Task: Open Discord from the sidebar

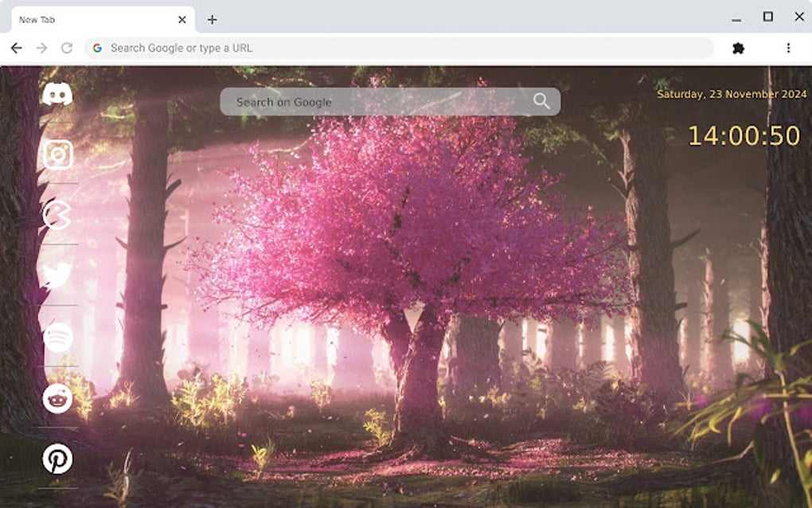Action: pyautogui.click(x=57, y=94)
